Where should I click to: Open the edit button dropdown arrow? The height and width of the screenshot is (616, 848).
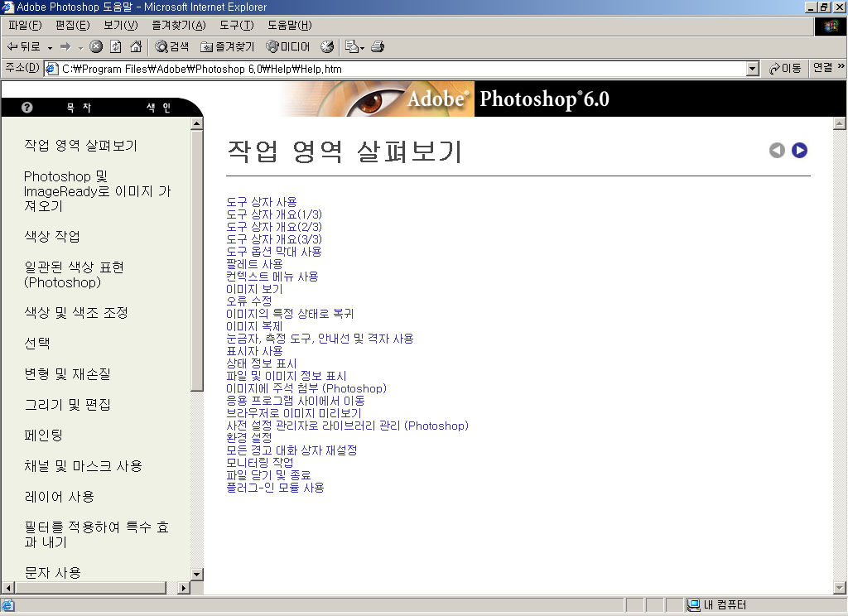click(x=363, y=48)
